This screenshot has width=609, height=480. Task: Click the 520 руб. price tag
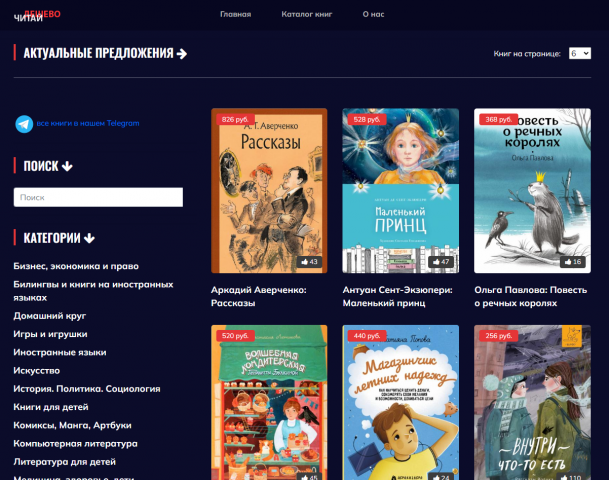[235, 336]
